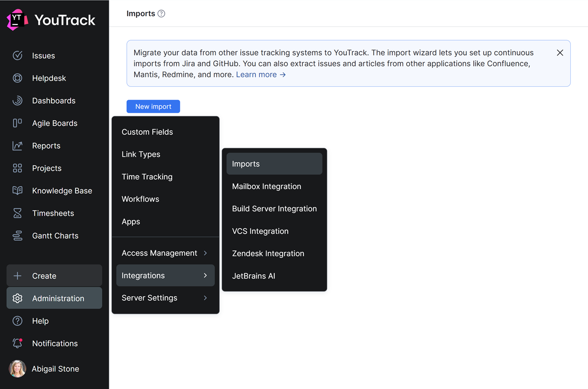588x389 pixels.
Task: Click the Timesheets hourglass icon
Action: (x=18, y=213)
